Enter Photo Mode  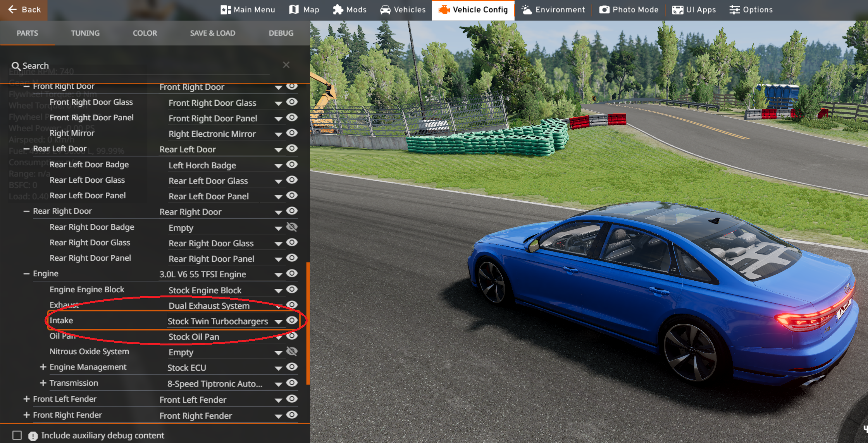tap(629, 10)
